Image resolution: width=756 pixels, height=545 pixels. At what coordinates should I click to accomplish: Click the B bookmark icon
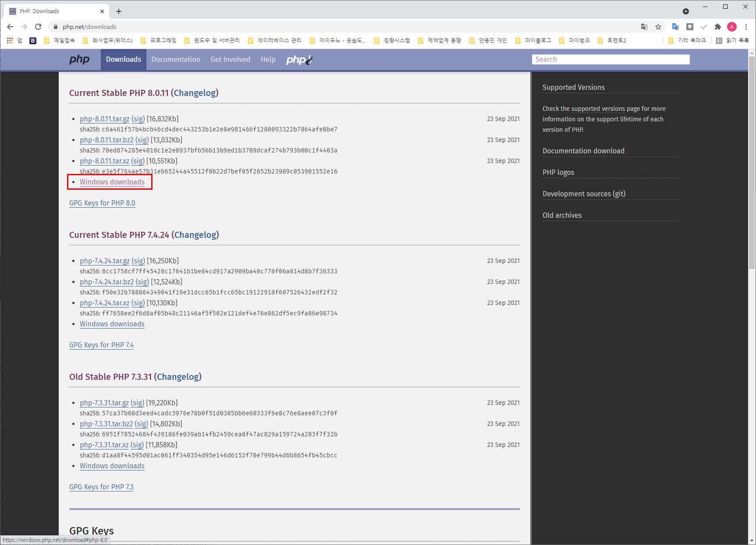33,40
